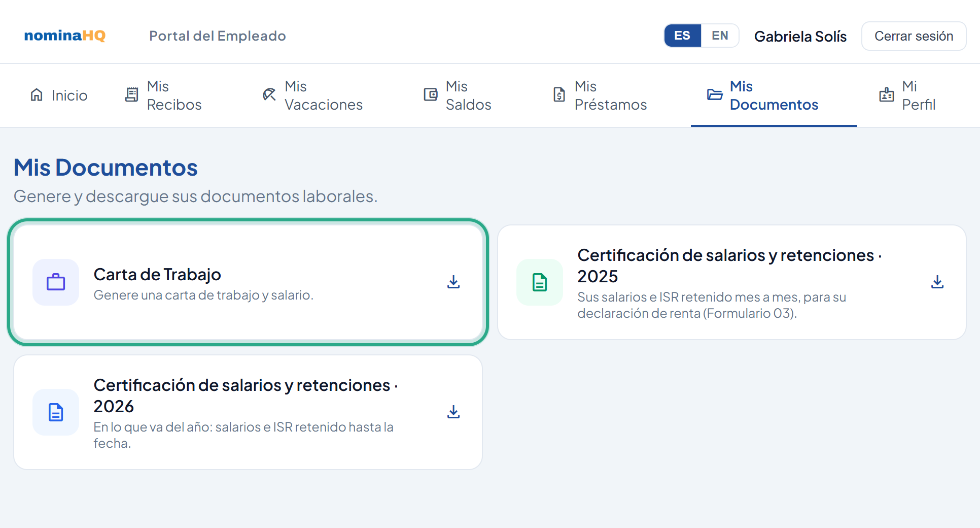
Task: Click the home icon beside Inicio
Action: [x=37, y=95]
